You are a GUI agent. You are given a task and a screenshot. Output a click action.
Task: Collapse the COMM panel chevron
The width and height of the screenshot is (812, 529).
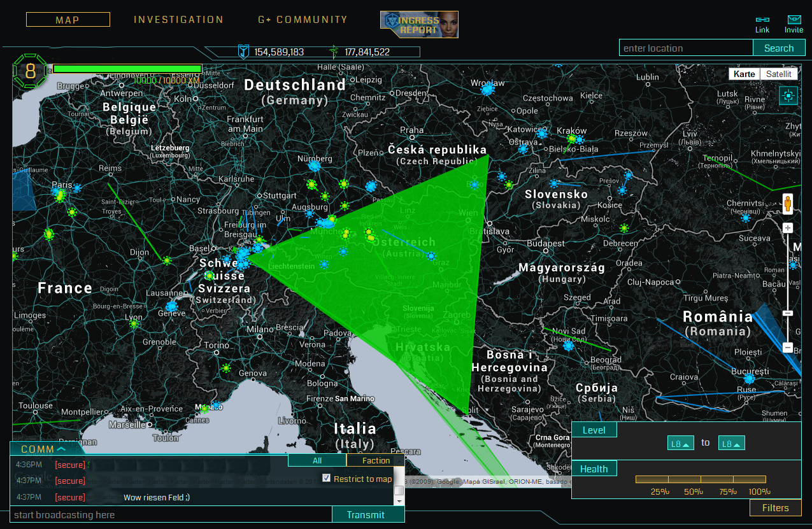[61, 449]
